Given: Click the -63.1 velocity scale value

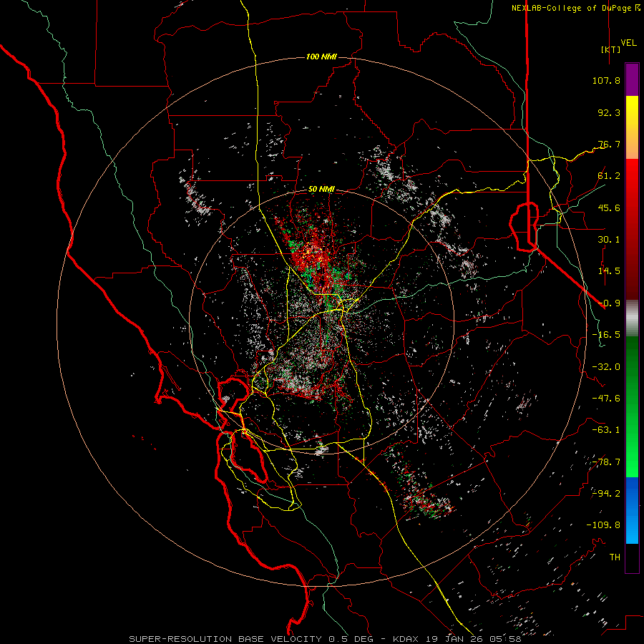Looking at the screenshot, I should [606, 430].
